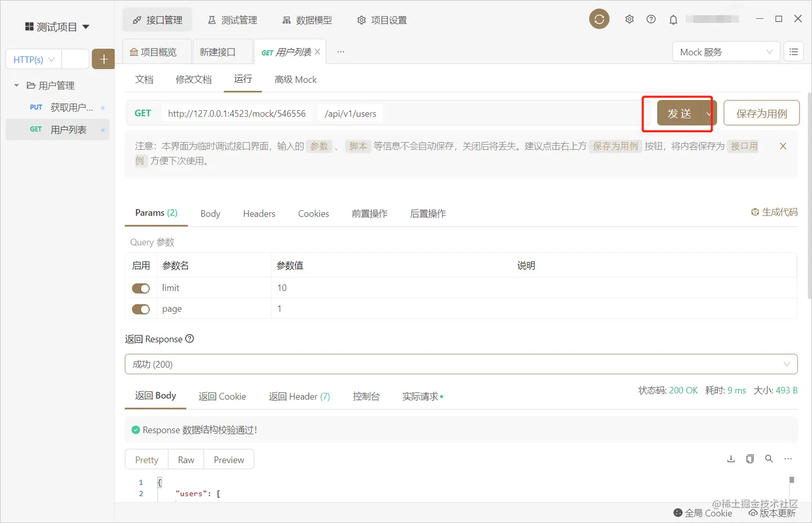Click the base URL http://127.0.0.1:4523/mock/546556
Image resolution: width=812 pixels, height=523 pixels.
[237, 113]
